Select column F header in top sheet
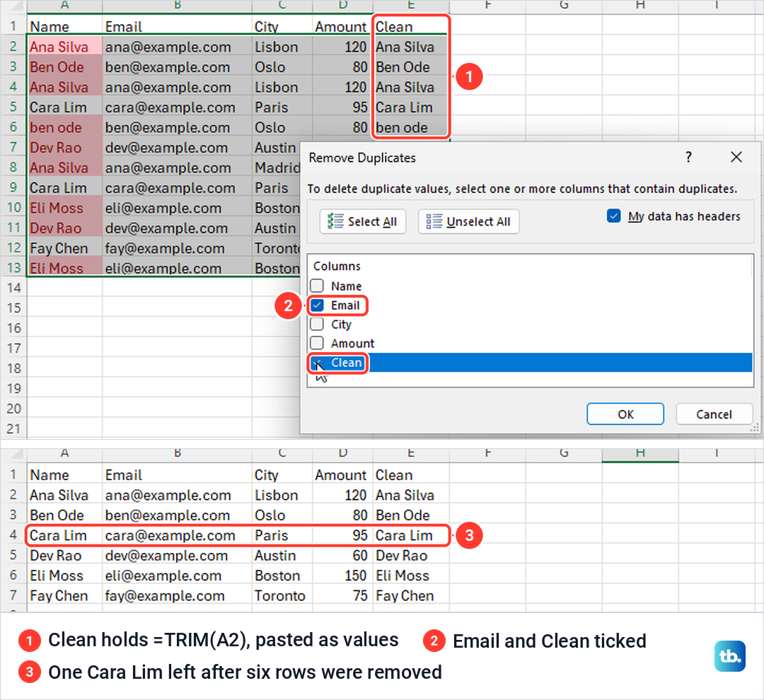Viewport: 764px width, 700px height. [x=487, y=6]
